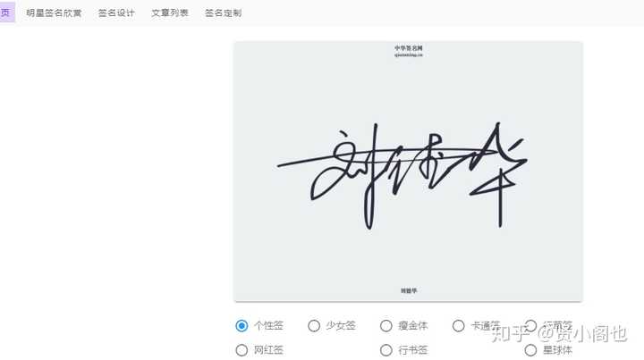Viewport: 644px width, 360px height.
Task: Click the site URL under 中华签名网
Action: tap(409, 55)
